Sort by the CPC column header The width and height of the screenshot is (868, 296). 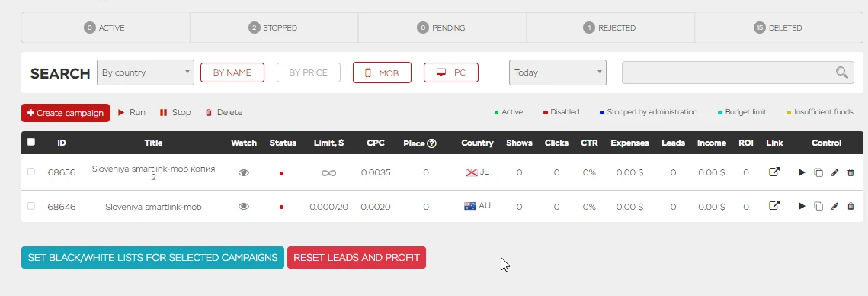(x=376, y=143)
